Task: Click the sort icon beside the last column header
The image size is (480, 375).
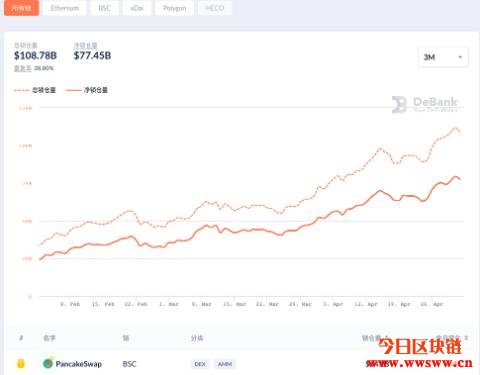Action: [x=466, y=338]
